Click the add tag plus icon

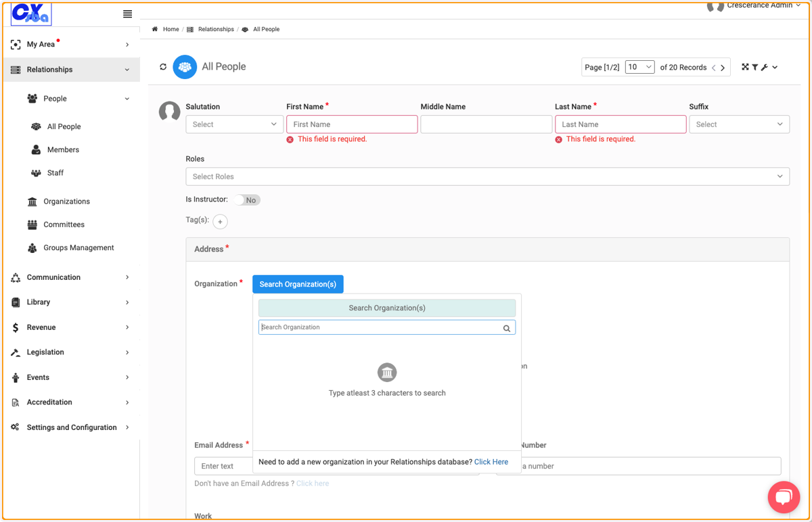click(x=220, y=222)
